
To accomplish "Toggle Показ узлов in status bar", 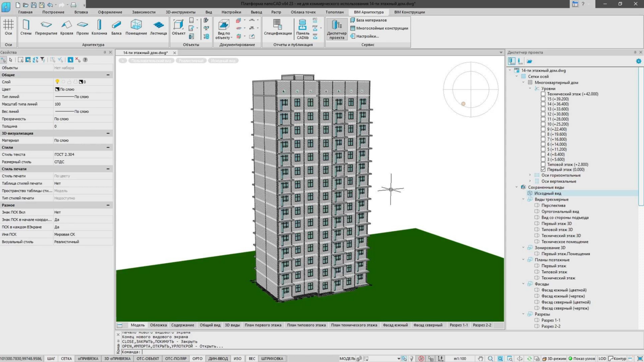I will 582,358.
